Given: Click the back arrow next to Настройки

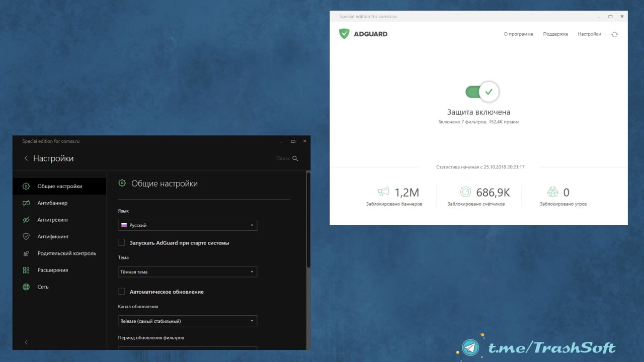Looking at the screenshot, I should pyautogui.click(x=26, y=158).
